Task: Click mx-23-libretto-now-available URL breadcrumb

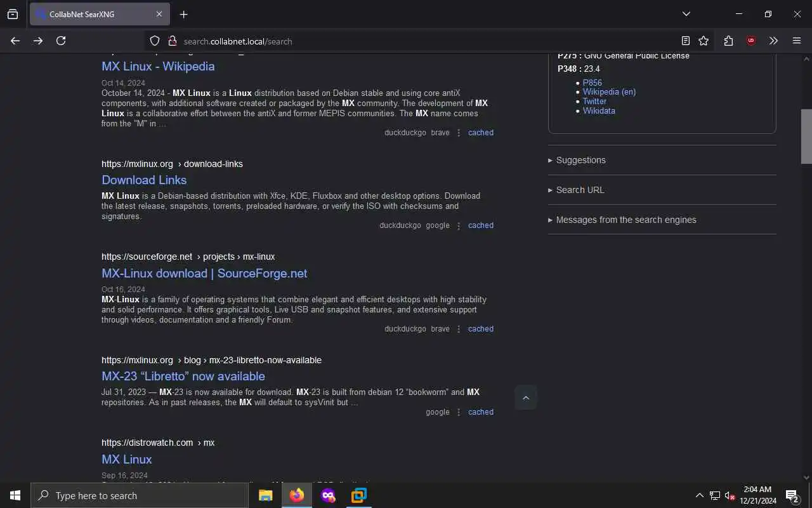Action: pos(265,360)
